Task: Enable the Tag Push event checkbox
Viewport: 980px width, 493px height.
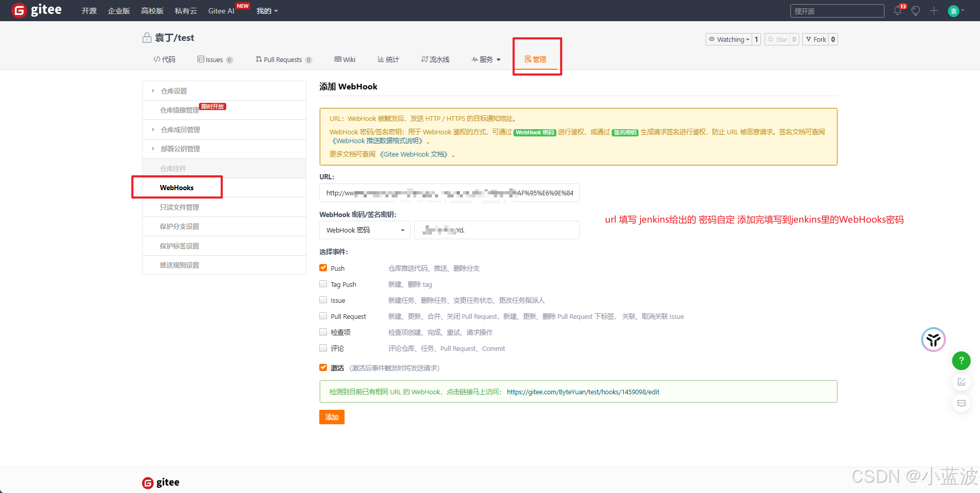Action: tap(323, 284)
